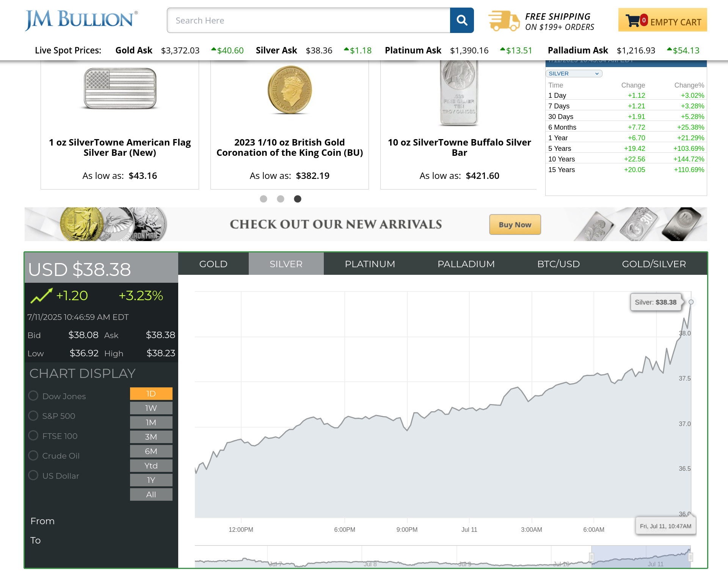
Task: Open the SILVER metal dropdown
Action: (x=574, y=74)
